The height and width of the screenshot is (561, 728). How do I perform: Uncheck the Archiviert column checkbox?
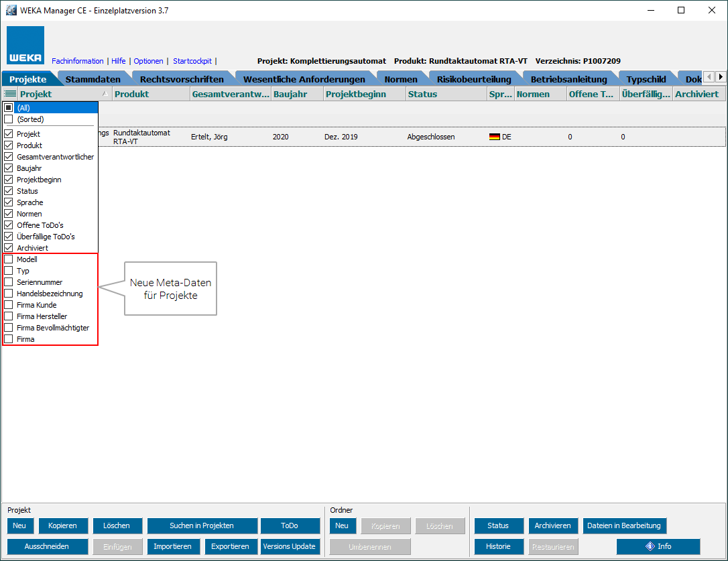coord(9,248)
